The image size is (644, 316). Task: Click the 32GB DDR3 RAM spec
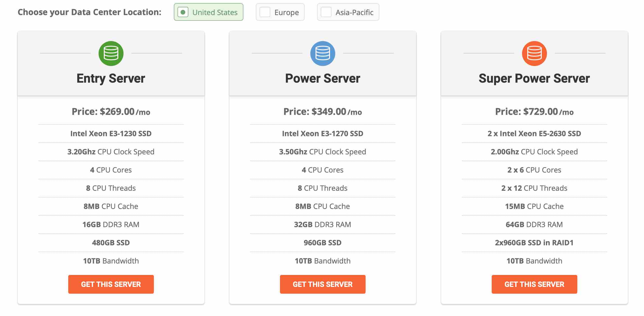323,225
